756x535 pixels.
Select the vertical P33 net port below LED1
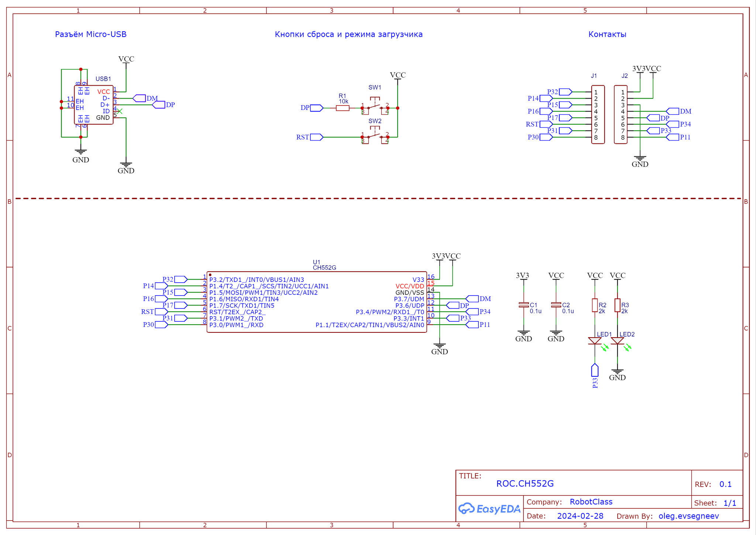[595, 370]
